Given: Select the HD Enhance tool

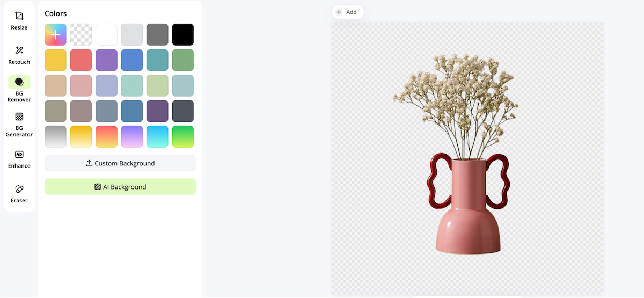Looking at the screenshot, I should pos(19,159).
